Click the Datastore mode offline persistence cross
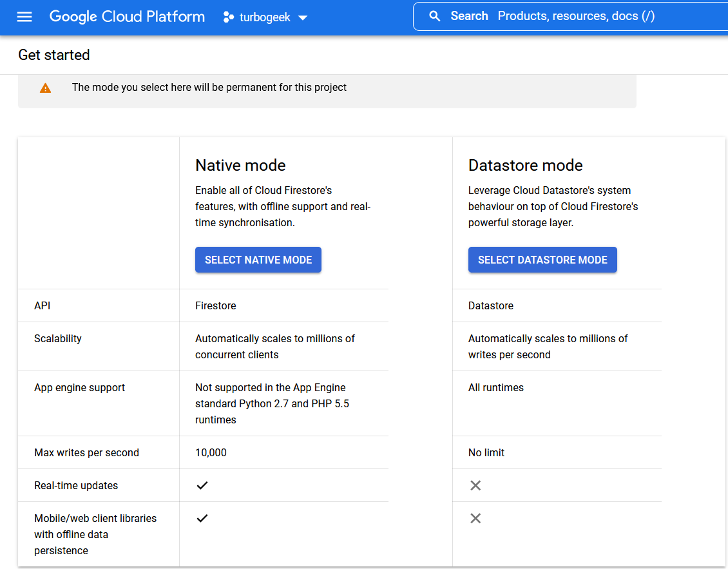The image size is (728, 569). coord(475,518)
